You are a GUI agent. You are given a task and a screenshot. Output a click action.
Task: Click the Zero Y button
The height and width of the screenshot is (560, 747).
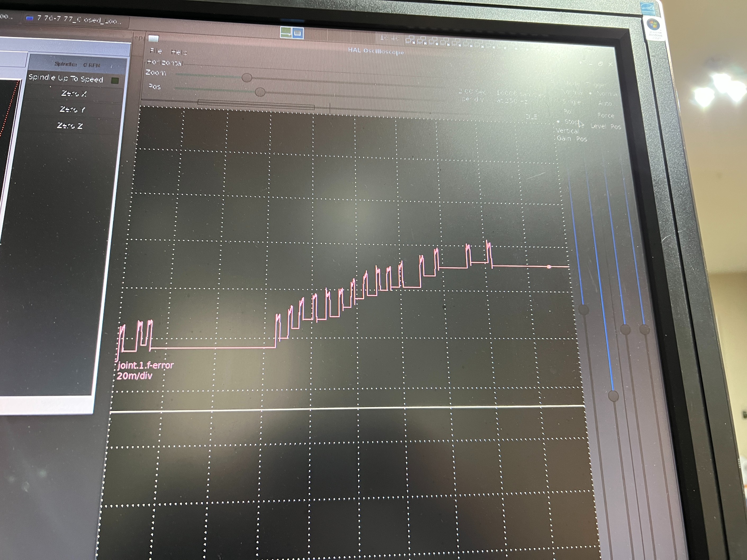click(72, 109)
